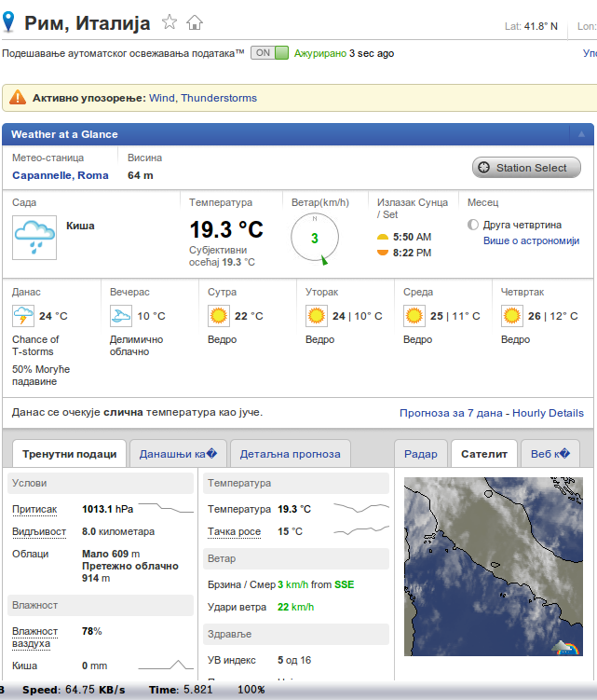Viewport: 597px width, 700px height.
Task: Click the current rain condition icon
Action: [x=34, y=238]
